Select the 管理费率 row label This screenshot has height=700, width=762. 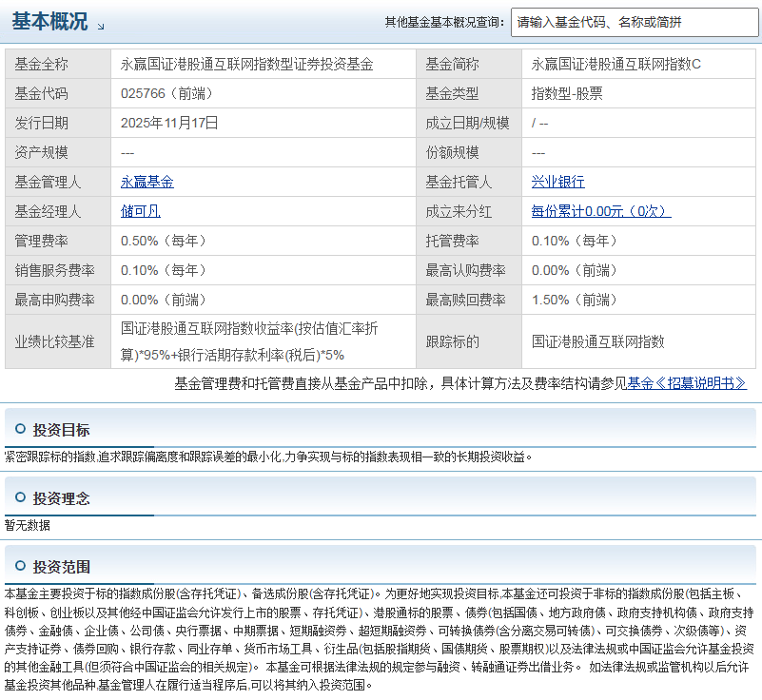tap(41, 241)
